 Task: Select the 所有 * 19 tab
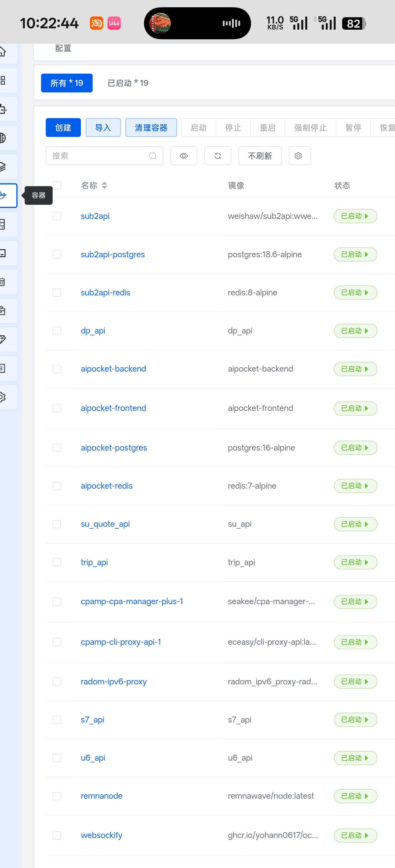[67, 83]
